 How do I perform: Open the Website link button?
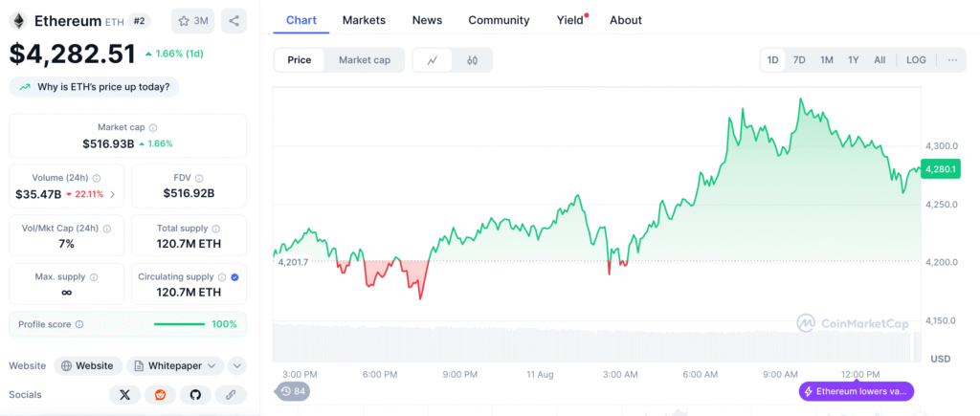pos(87,365)
